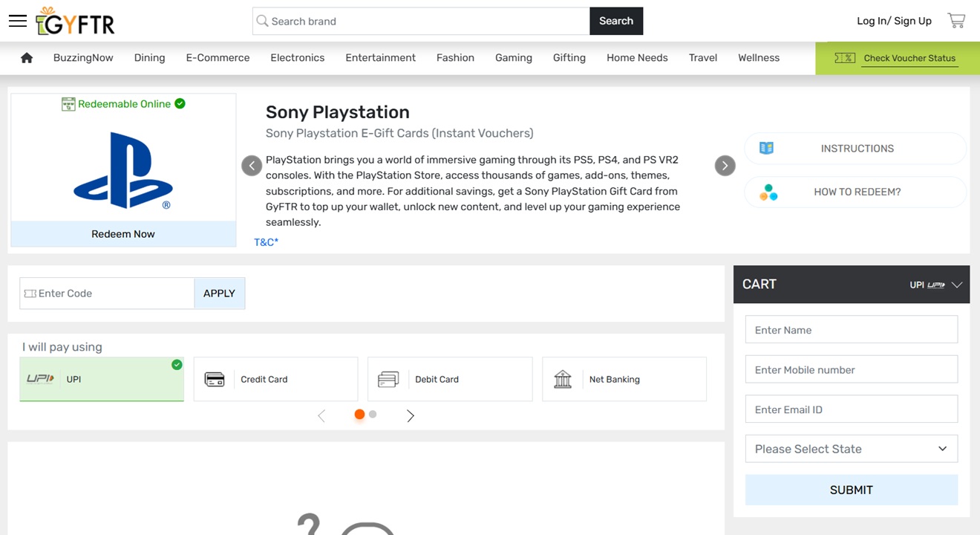Click the search magnifier icon
Viewport: 980px width, 535px height.
(x=262, y=21)
